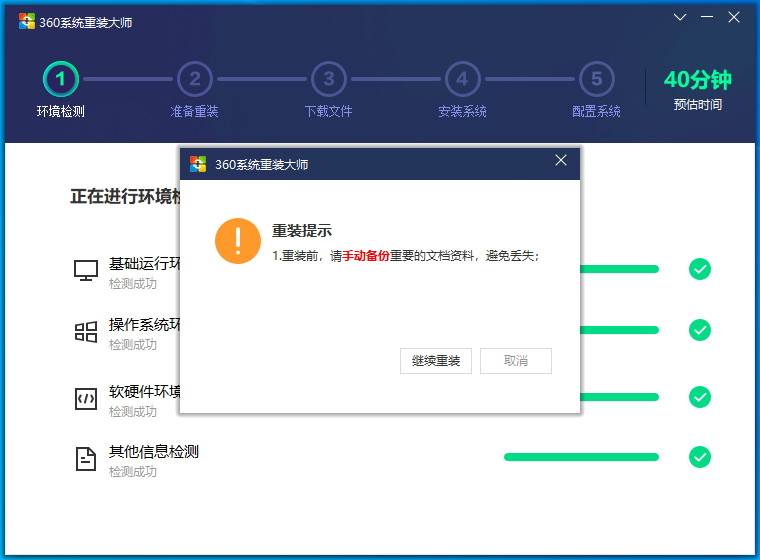
Task: Select step 3 下载文件 circle
Action: tap(329, 79)
